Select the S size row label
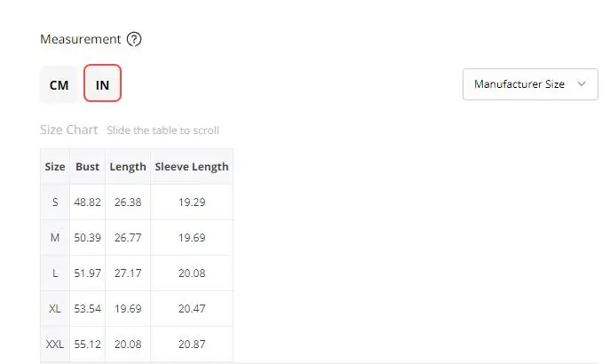Image resolution: width=610 pixels, height=364 pixels. [x=55, y=202]
